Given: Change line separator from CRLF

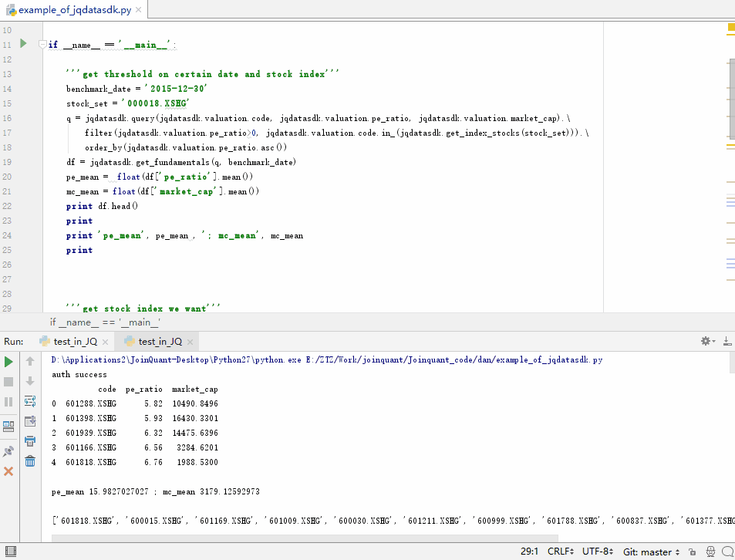Looking at the screenshot, I should [561, 552].
